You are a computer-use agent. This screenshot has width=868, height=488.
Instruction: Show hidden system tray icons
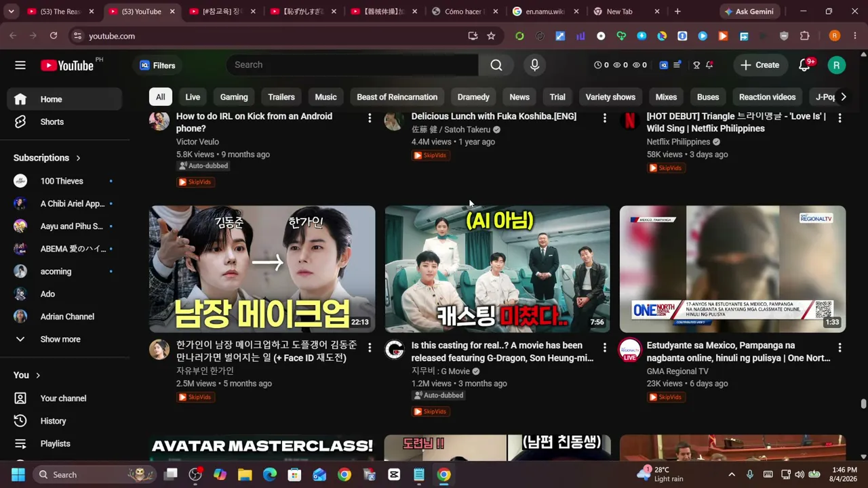[732, 474]
